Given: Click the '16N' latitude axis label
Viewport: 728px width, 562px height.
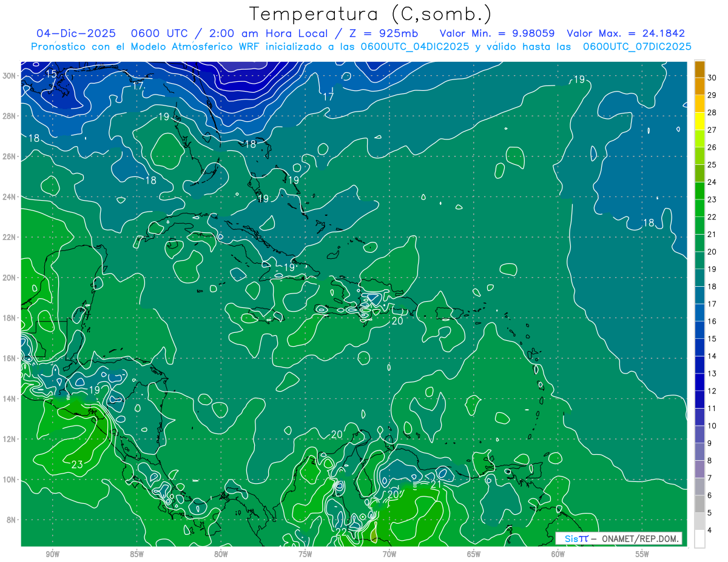Looking at the screenshot, I should (x=10, y=358).
